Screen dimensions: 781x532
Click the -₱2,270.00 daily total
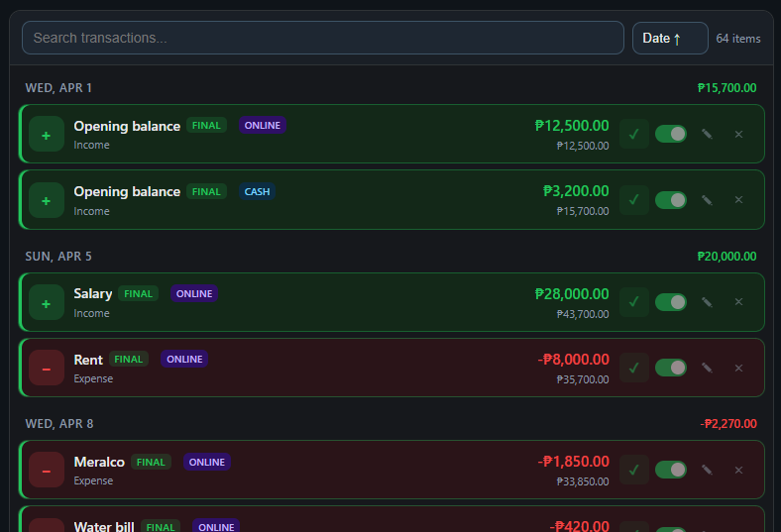728,423
